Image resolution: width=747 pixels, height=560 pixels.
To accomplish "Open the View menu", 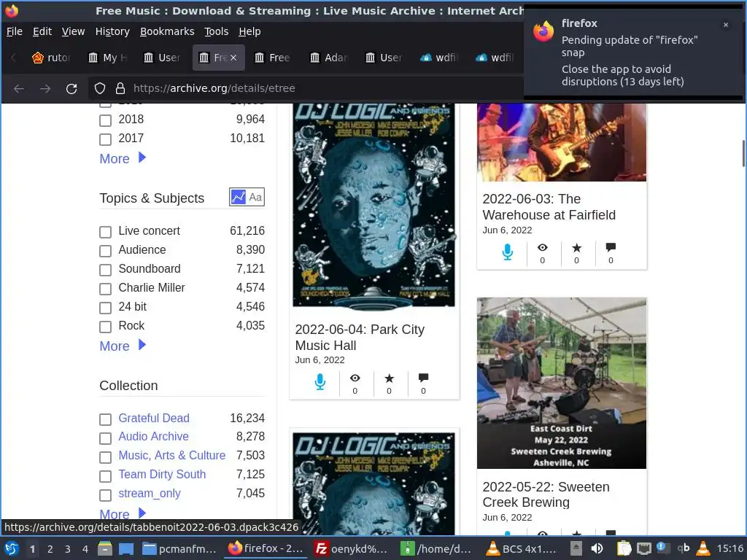I will [x=74, y=31].
